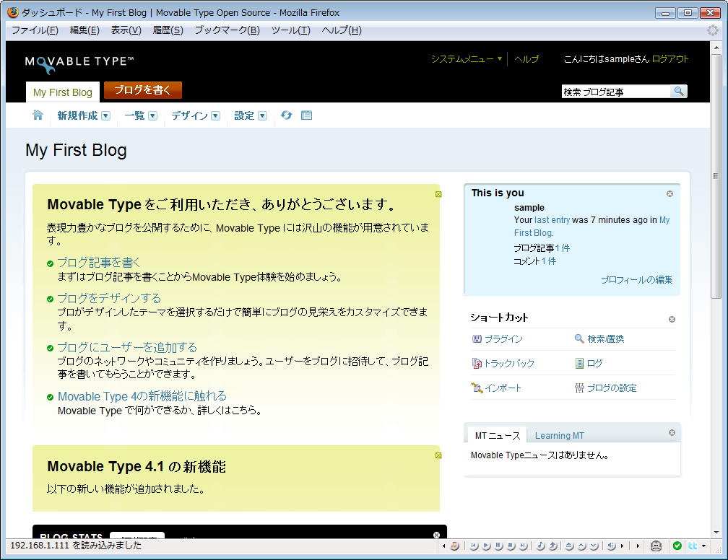Click the music player icon in status bar
This screenshot has height=560, width=728.
(455, 546)
